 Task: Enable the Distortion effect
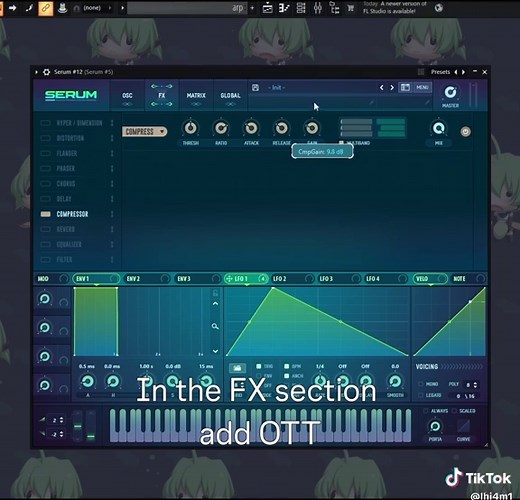pyautogui.click(x=45, y=138)
